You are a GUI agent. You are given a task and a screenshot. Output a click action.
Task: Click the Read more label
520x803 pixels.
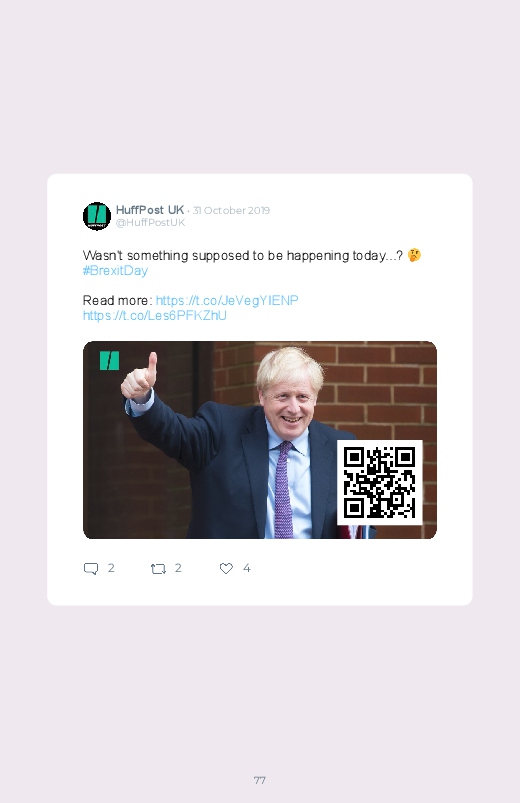(117, 300)
